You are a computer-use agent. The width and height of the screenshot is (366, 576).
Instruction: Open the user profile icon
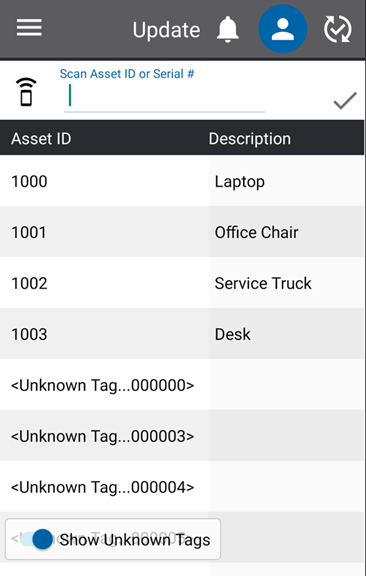coord(283,29)
